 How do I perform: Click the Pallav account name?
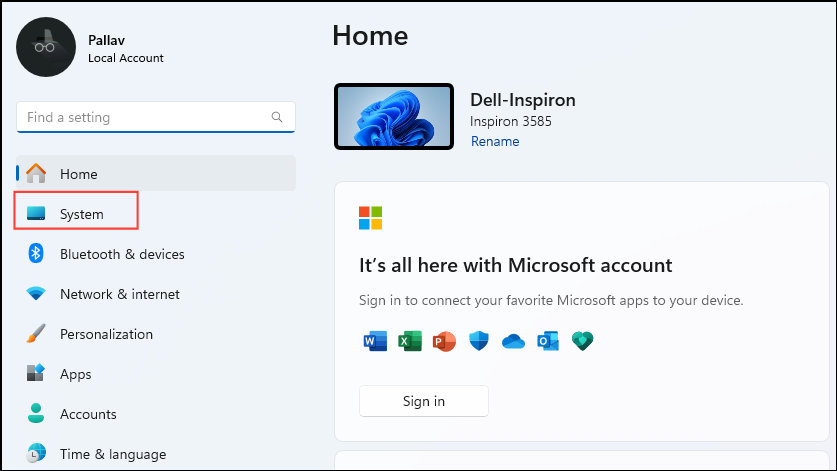point(106,40)
